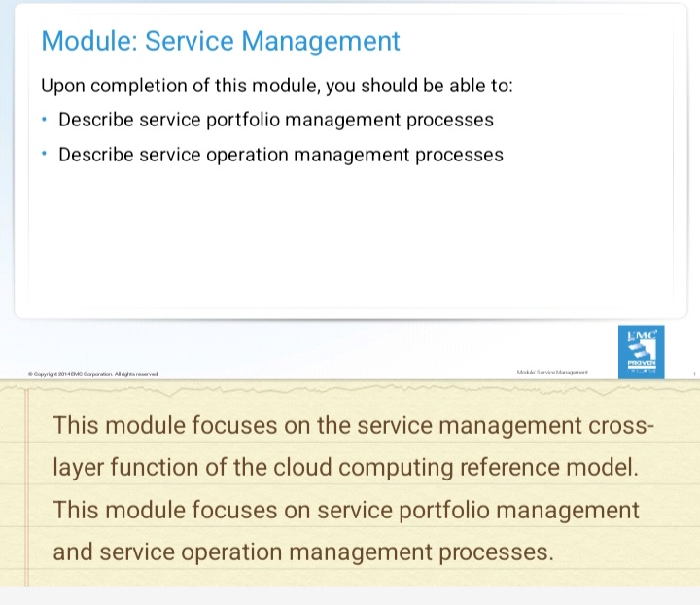The width and height of the screenshot is (700, 605).
Task: Click the slide page number in footer
Action: [694, 374]
